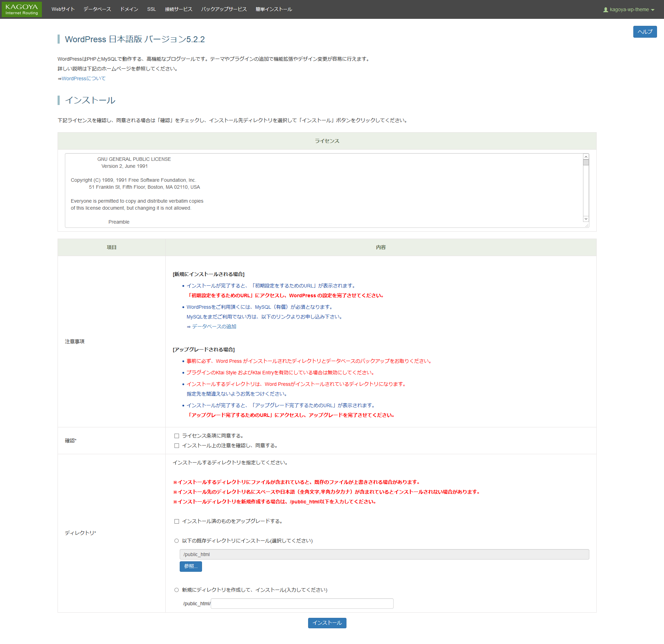Click the ヘルプ button
664x644 pixels.
tap(645, 32)
